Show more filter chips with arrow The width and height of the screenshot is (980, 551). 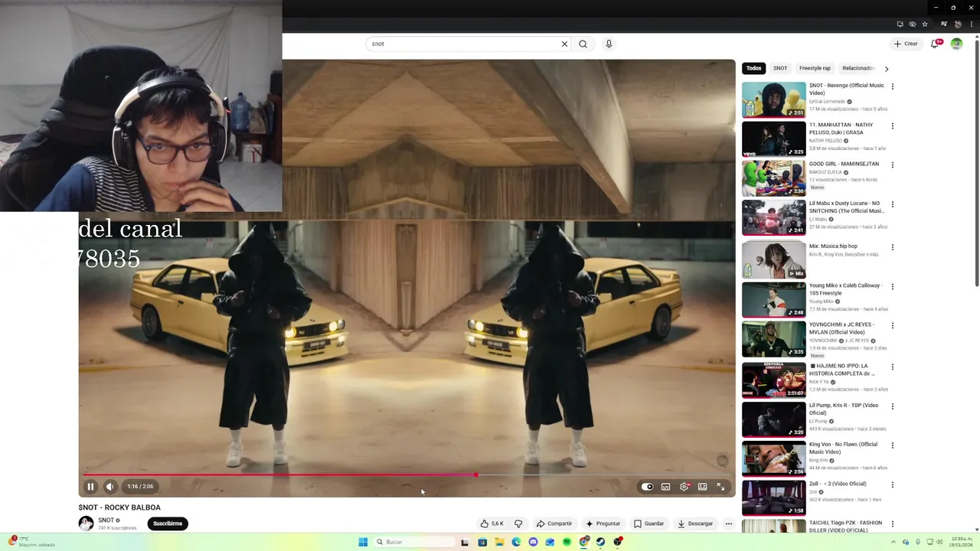tap(887, 68)
